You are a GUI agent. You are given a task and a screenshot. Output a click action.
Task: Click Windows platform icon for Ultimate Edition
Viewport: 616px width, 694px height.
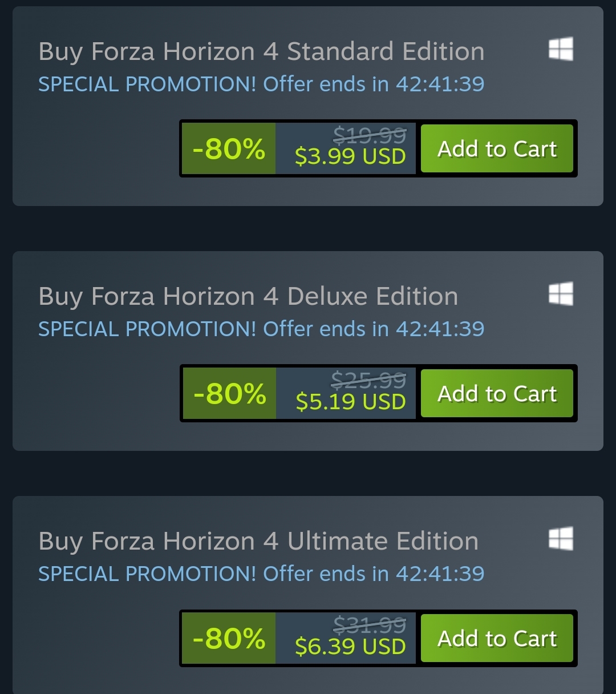[561, 539]
